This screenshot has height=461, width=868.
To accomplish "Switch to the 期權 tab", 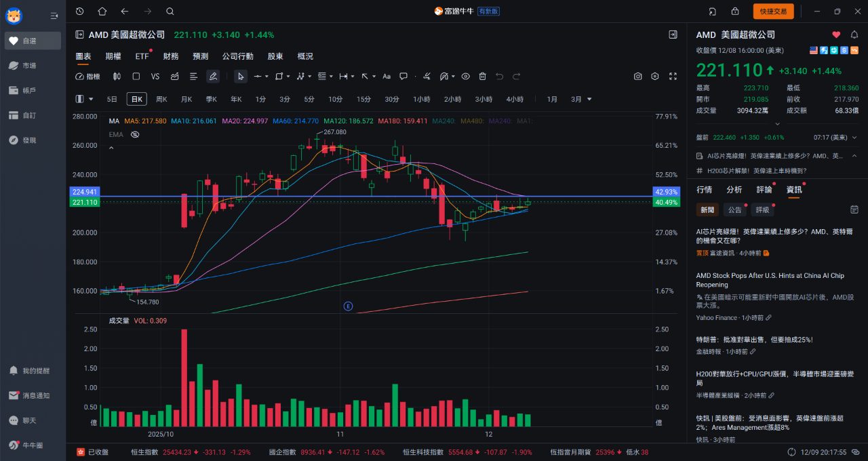I will tap(113, 56).
